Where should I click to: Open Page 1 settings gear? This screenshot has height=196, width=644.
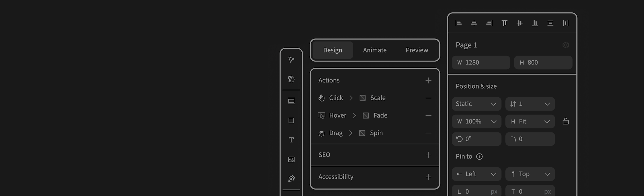click(x=565, y=45)
